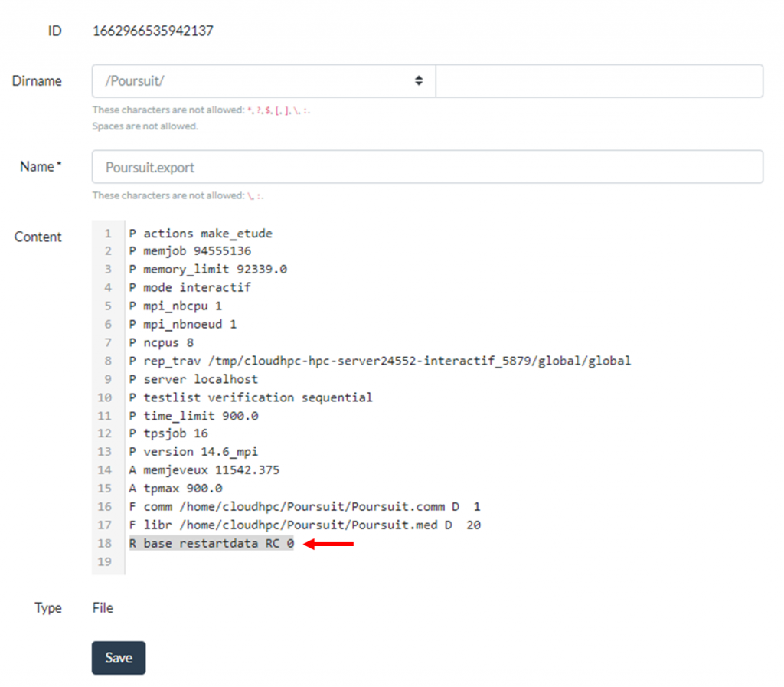Click the empty Dirname text field
This screenshot has height=687, width=784.
pos(599,80)
